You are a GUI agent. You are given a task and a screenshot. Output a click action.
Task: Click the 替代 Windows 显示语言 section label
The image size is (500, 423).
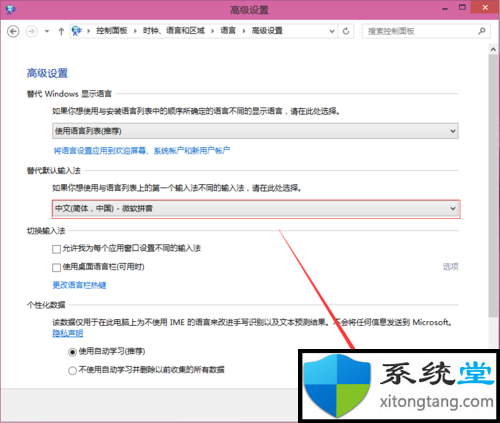69,94
